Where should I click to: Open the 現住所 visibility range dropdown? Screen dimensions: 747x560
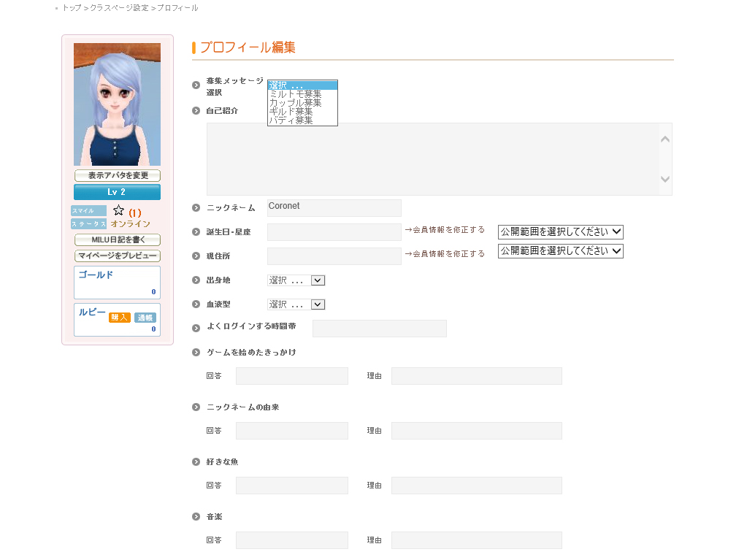pos(560,250)
